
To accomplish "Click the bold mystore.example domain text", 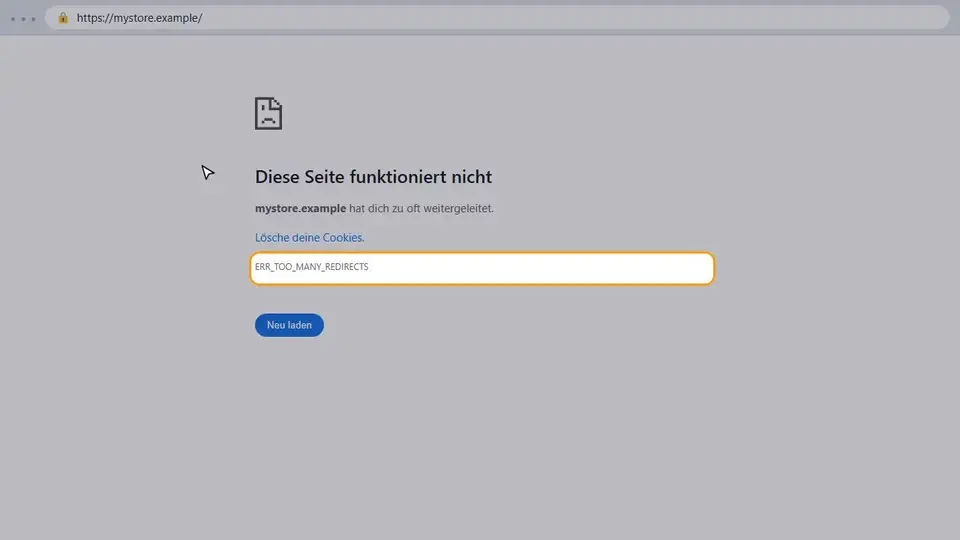I will (300, 208).
